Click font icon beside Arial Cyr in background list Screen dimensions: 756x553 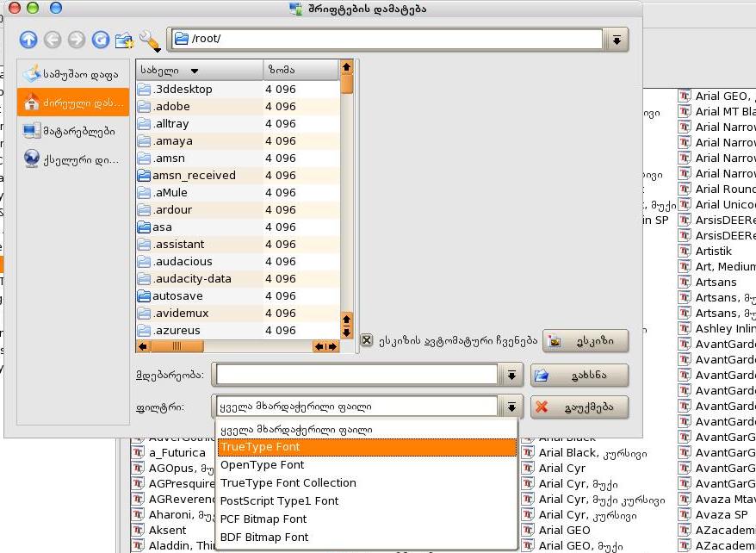click(528, 468)
